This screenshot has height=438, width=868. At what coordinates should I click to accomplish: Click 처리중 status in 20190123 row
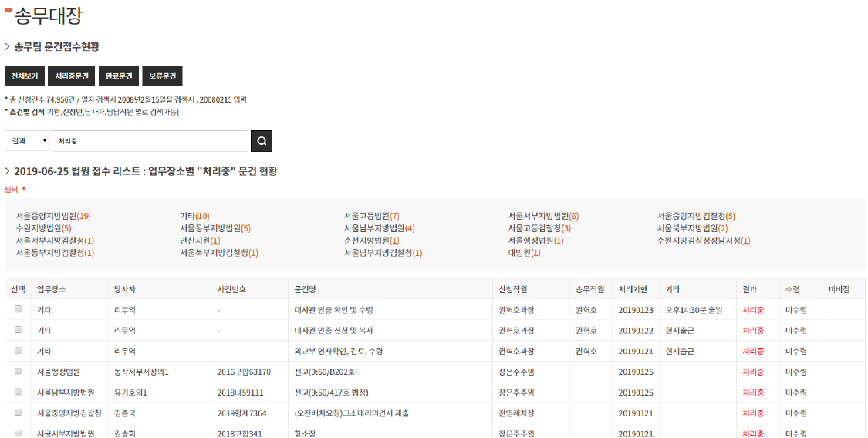click(753, 310)
